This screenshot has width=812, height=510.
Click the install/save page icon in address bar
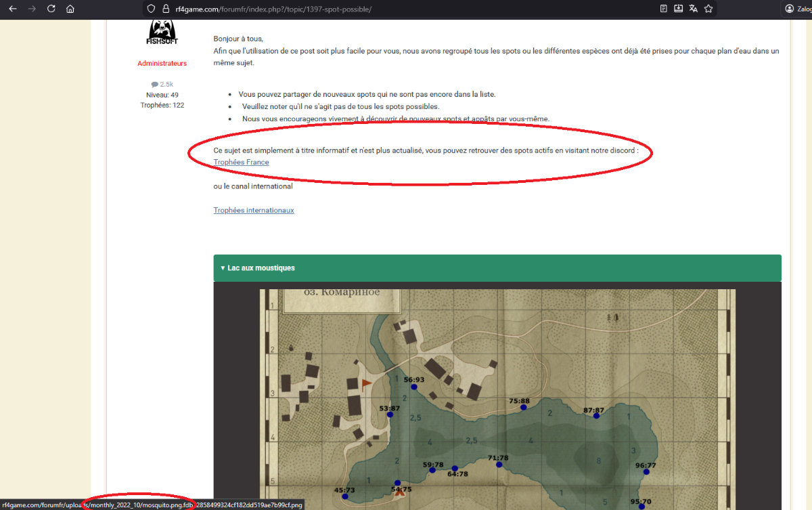pos(679,9)
